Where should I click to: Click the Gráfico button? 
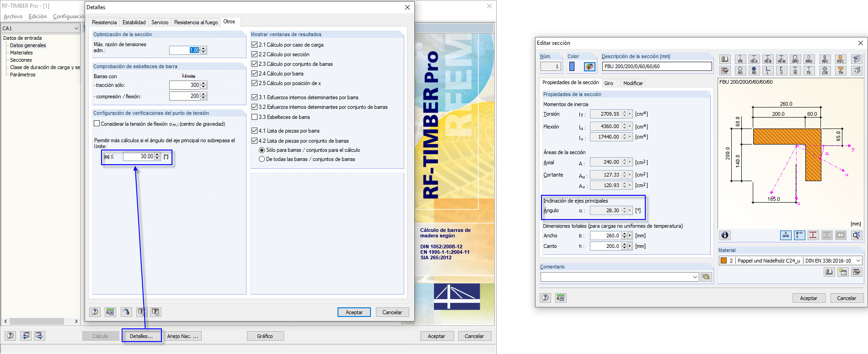[x=265, y=336]
